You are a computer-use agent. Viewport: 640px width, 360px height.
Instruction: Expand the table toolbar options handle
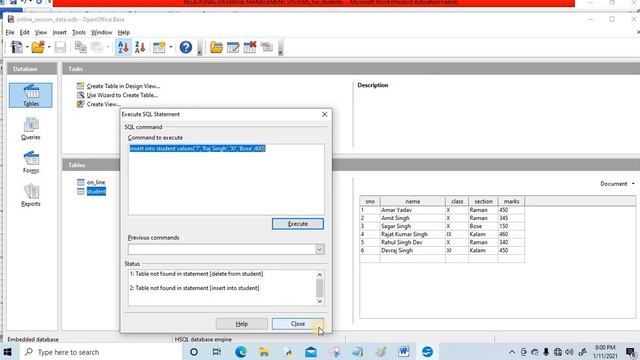pyautogui.click(x=280, y=48)
